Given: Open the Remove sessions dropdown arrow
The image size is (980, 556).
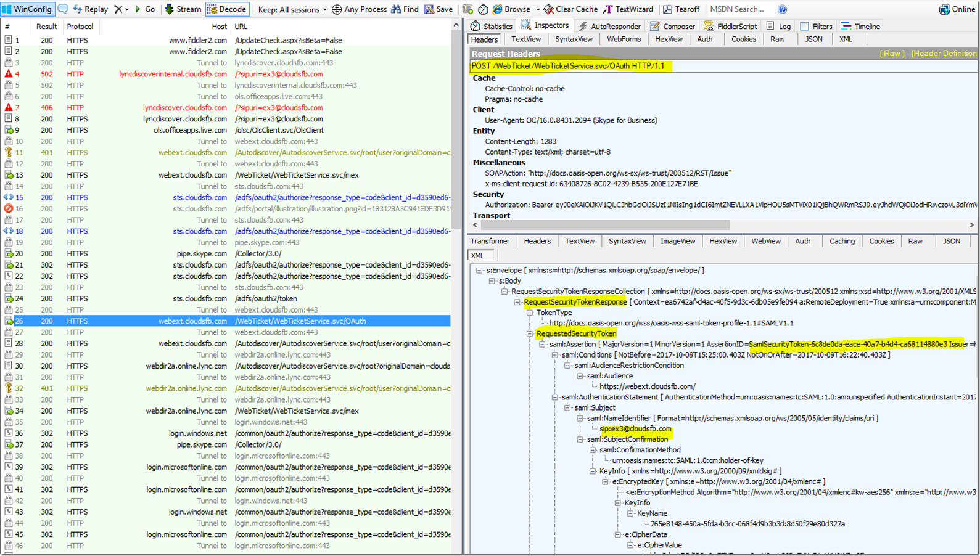Looking at the screenshot, I should tap(127, 10).
